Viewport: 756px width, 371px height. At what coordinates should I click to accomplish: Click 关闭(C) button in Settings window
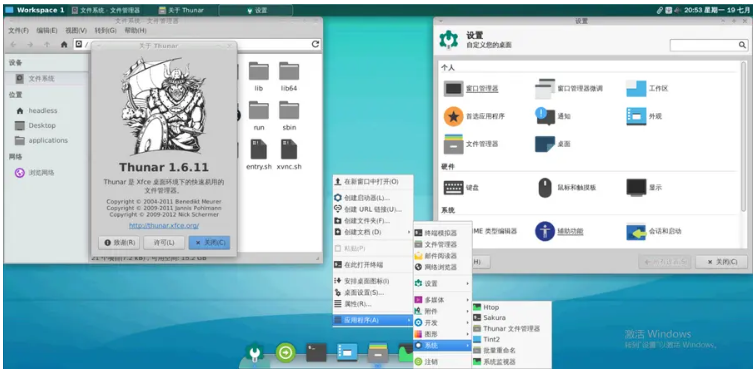[x=722, y=262]
